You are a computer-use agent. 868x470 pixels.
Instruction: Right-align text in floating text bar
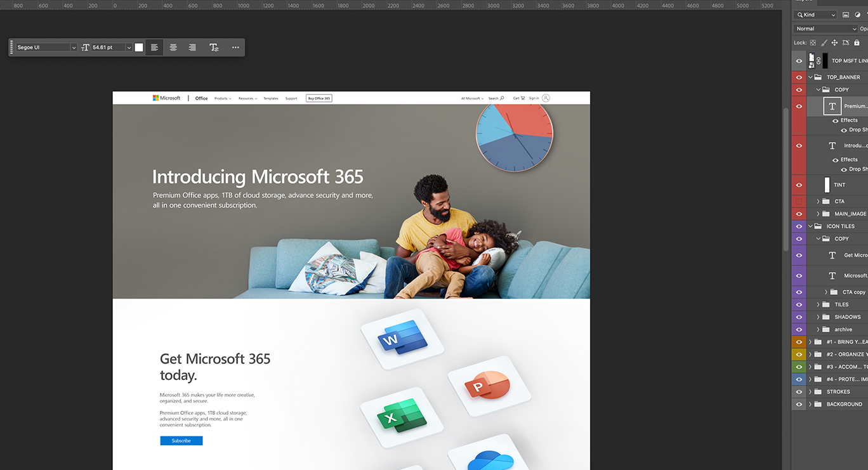coord(192,48)
